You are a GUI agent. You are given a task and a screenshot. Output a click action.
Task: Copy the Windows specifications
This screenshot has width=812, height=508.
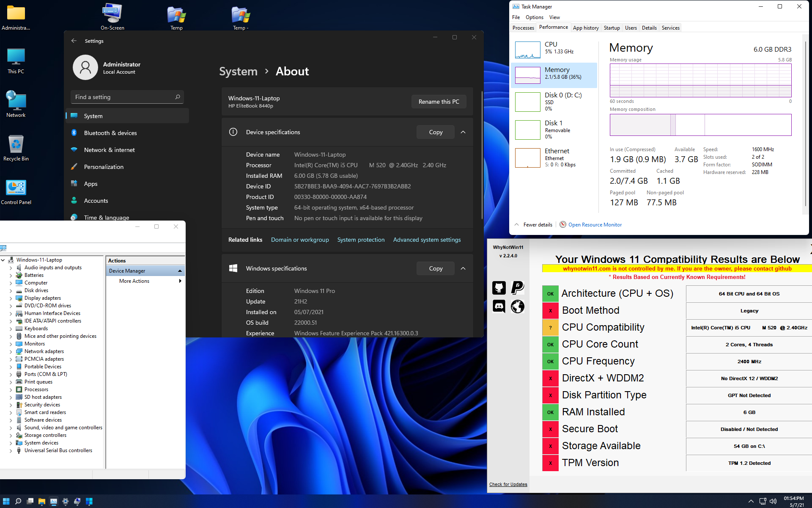pos(436,268)
